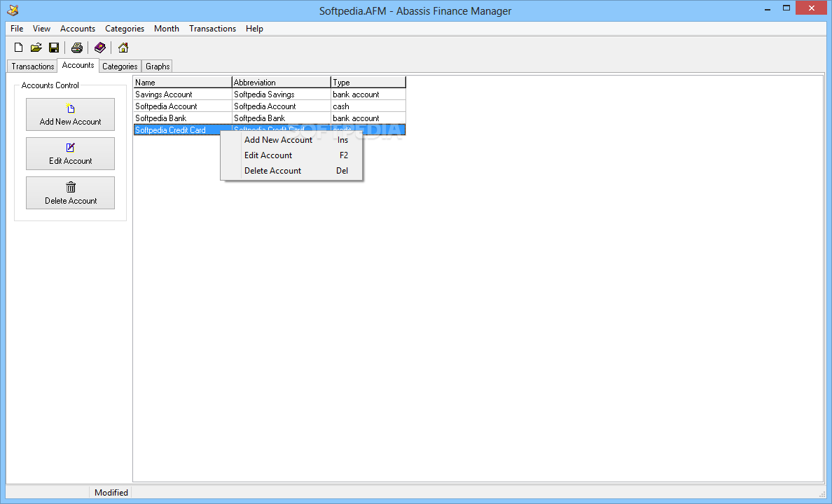The height and width of the screenshot is (504, 832).
Task: Open the File menu
Action: [x=17, y=29]
